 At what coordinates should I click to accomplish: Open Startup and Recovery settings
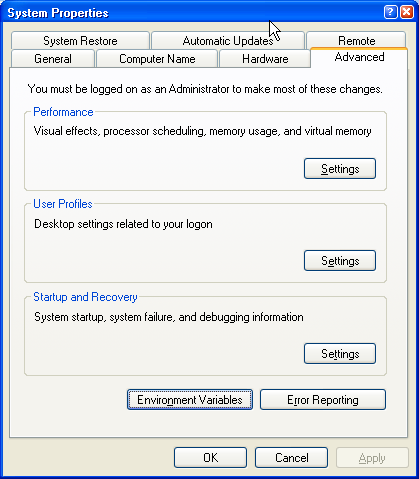coord(340,354)
